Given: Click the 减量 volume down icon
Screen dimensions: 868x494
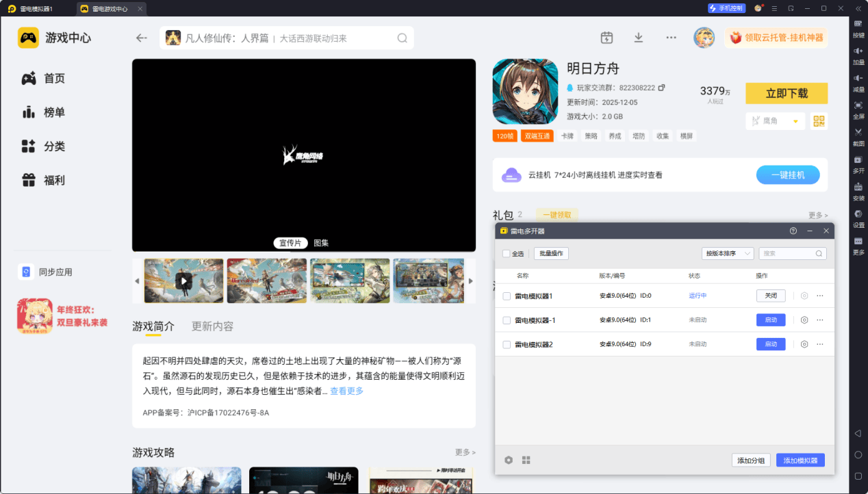Looking at the screenshot, I should pos(858,78).
